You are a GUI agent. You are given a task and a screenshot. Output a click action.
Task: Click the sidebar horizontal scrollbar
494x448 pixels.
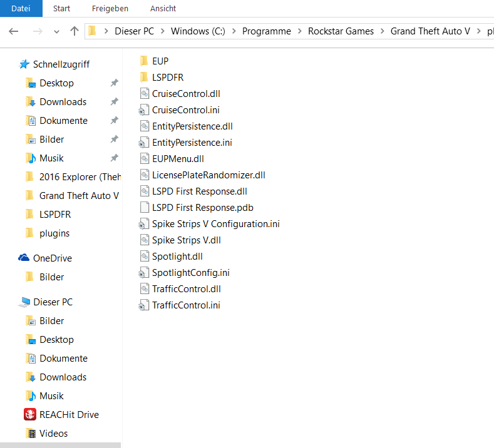tap(61, 445)
